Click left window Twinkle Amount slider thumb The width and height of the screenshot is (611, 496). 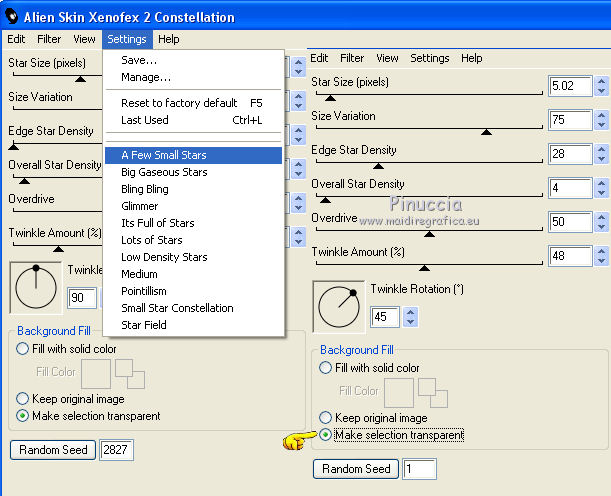(58, 249)
